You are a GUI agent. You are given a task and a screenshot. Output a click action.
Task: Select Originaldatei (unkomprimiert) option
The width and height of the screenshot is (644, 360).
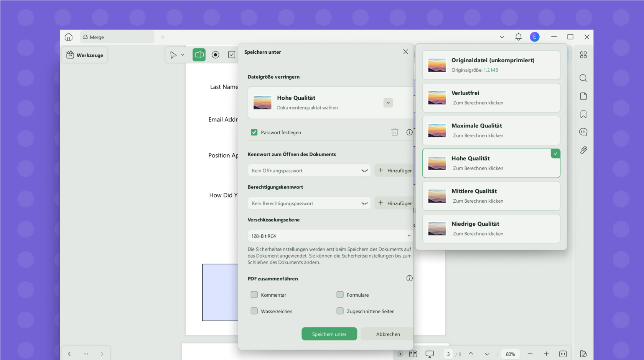(491, 65)
